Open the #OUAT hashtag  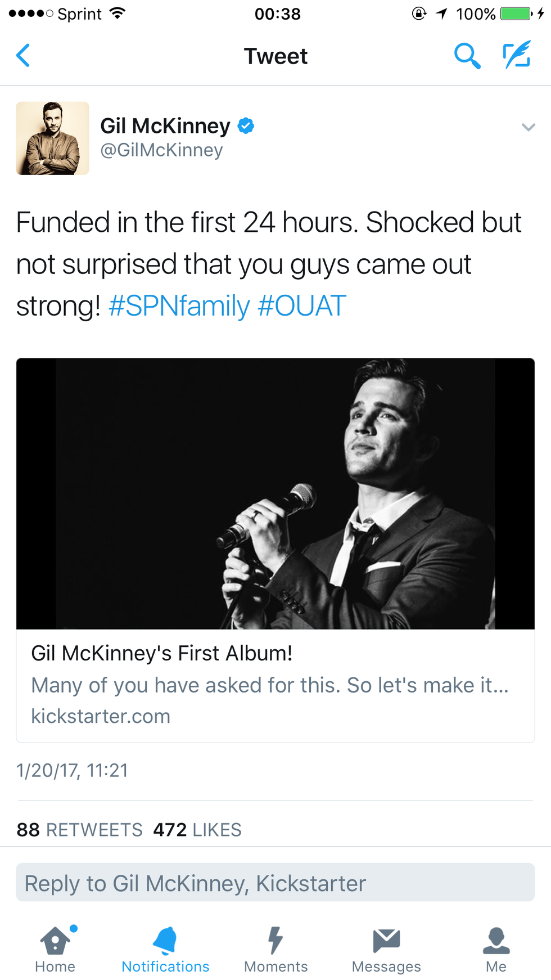[302, 306]
